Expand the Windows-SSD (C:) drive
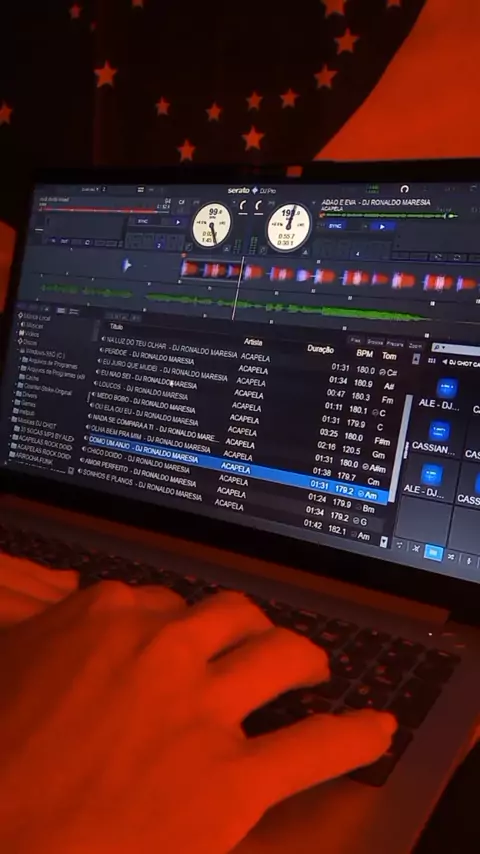 [x=21, y=351]
